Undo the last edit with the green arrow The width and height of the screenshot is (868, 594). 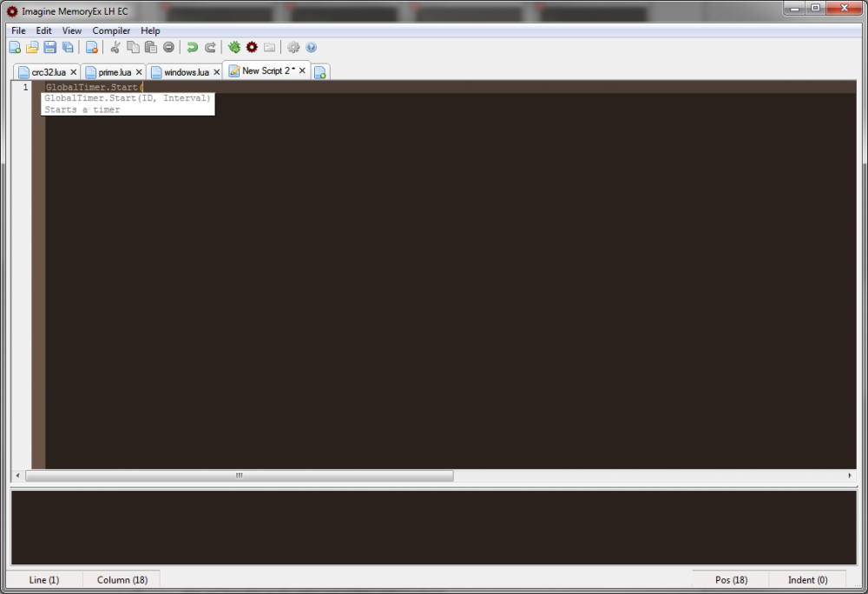tap(192, 48)
